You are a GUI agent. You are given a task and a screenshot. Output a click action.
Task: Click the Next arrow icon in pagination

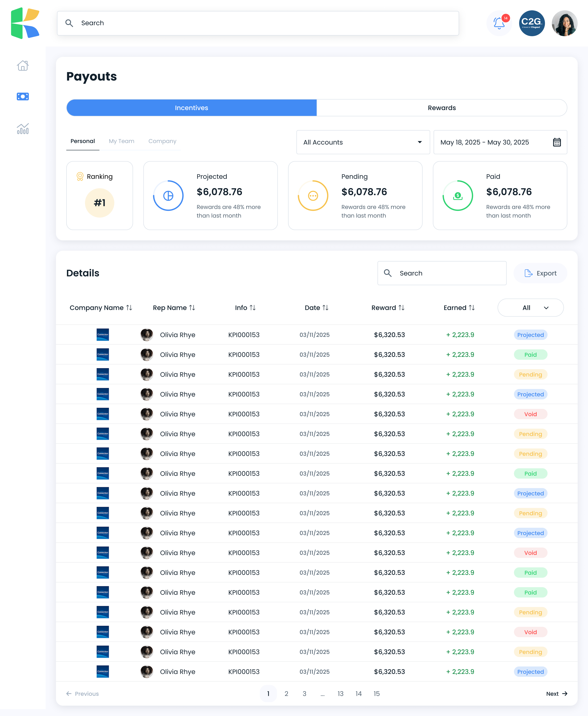click(565, 694)
